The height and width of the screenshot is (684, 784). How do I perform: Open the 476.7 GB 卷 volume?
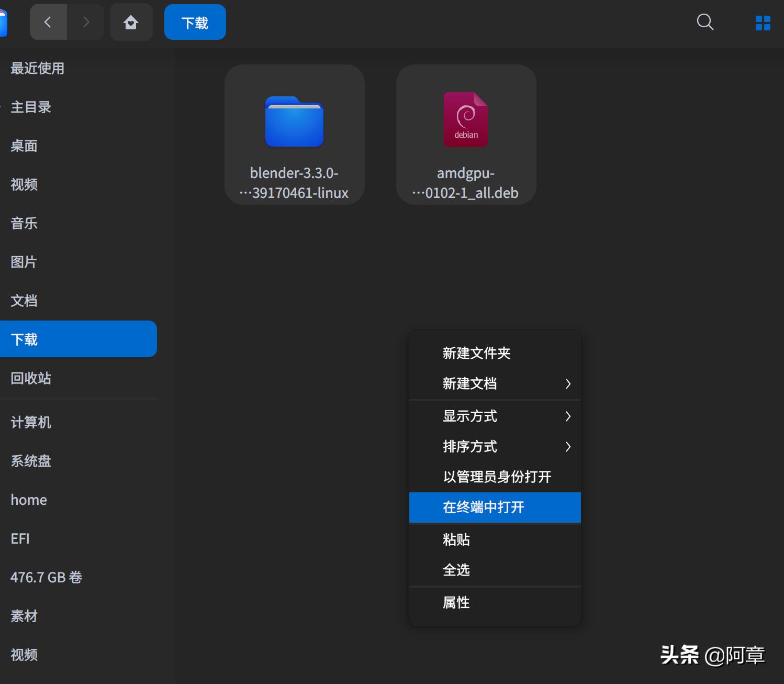pos(47,577)
